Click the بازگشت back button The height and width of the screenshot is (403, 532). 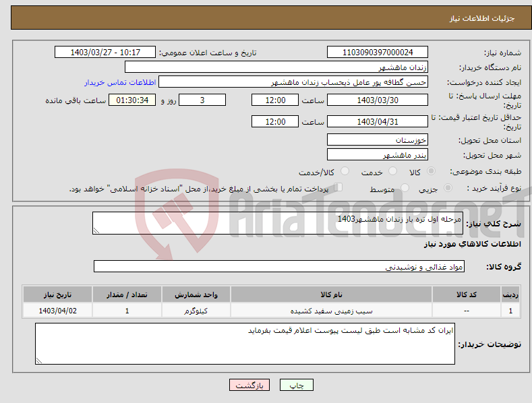[249, 385]
